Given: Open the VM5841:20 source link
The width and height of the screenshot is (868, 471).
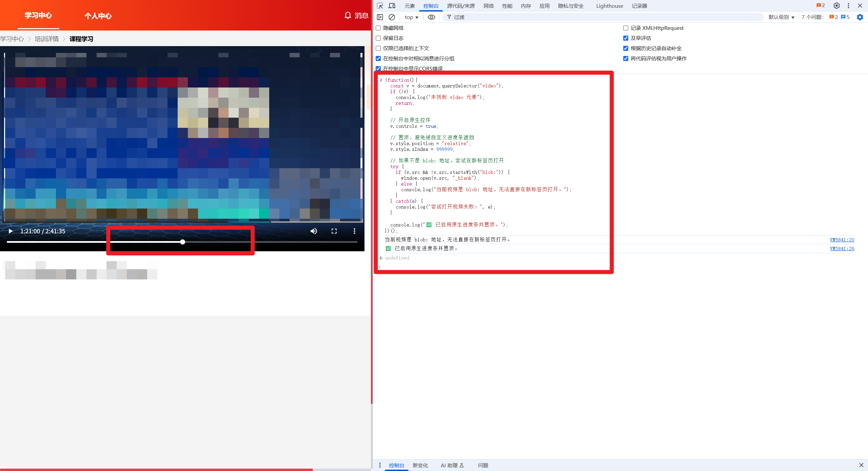Looking at the screenshot, I should coord(842,240).
